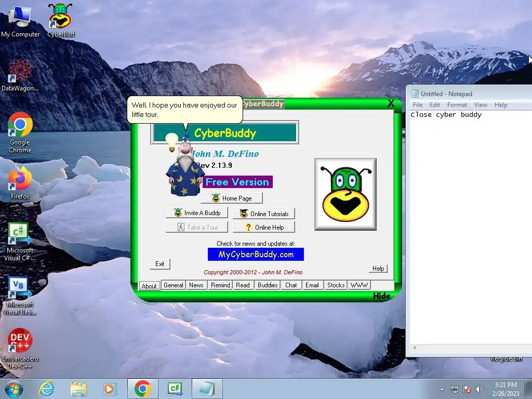Viewport: 532px width, 399px height.
Task: Click the Notepad title bar icon
Action: click(415, 94)
